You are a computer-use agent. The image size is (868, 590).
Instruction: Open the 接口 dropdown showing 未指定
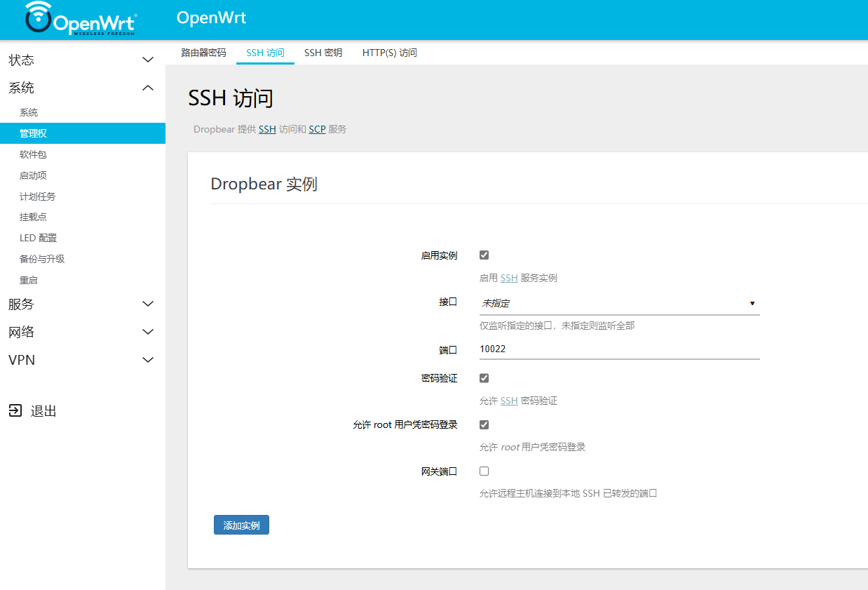tap(620, 303)
